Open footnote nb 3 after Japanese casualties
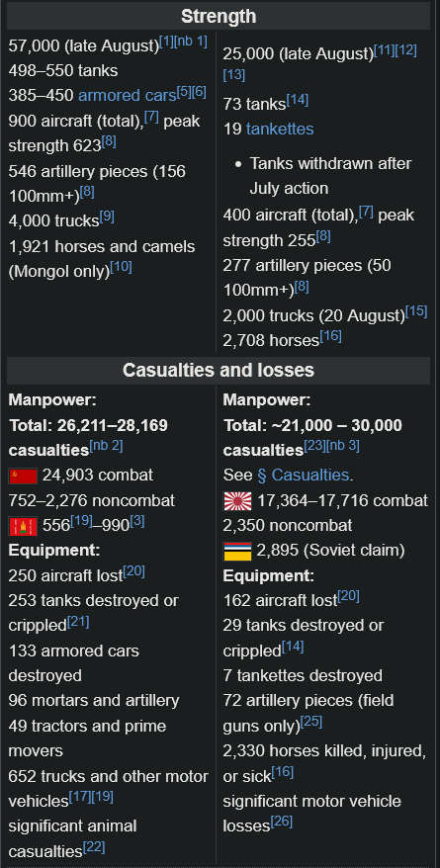 (x=342, y=446)
